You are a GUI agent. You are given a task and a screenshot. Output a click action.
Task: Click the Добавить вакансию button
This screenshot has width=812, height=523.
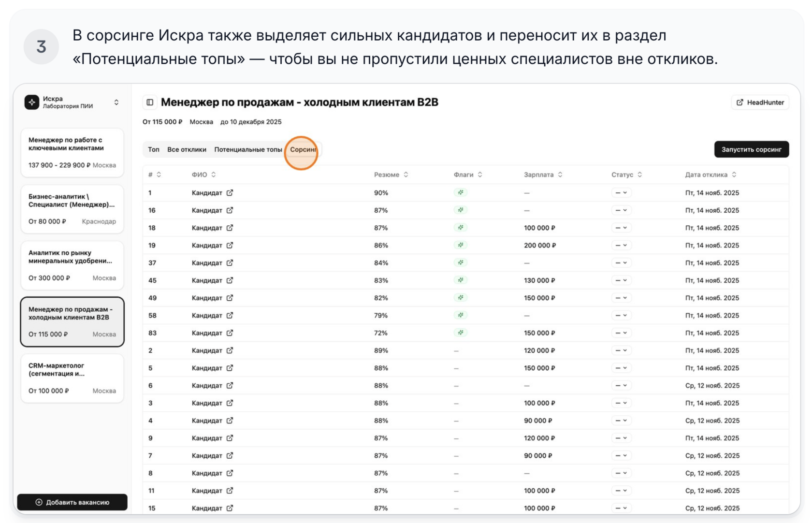tap(72, 502)
